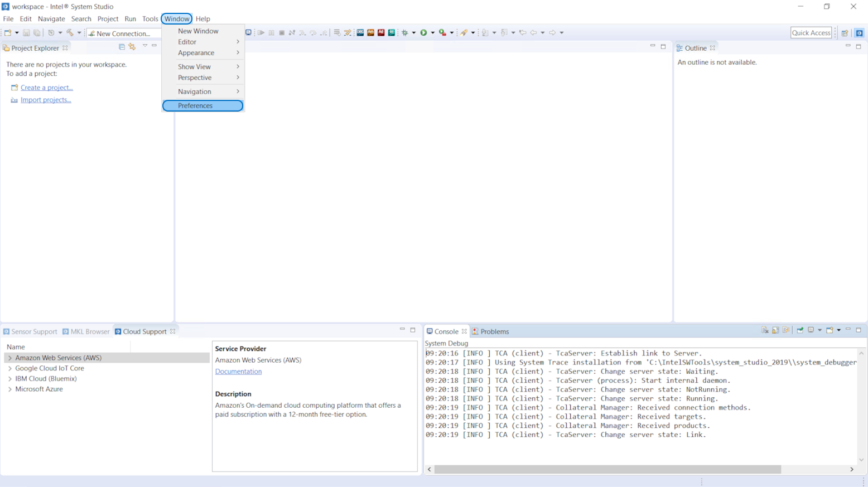The image size is (868, 487).
Task: Click the Intel System Studio perspective icon
Action: [x=859, y=33]
